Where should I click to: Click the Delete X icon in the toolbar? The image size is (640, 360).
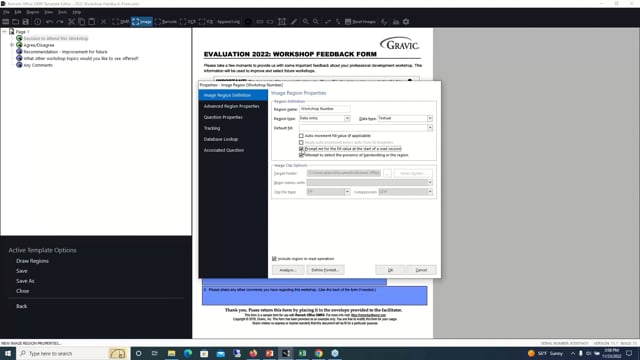tap(104, 22)
